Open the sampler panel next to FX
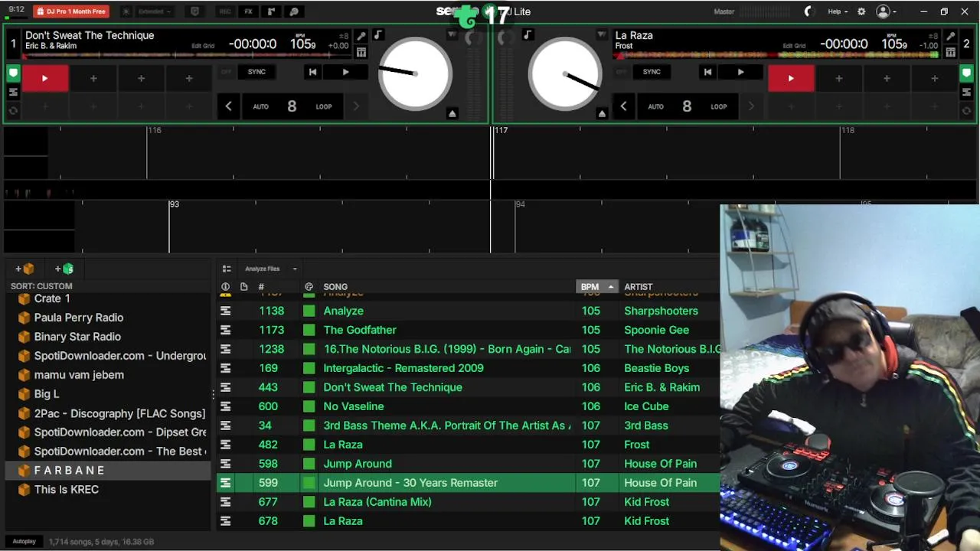The width and height of the screenshot is (980, 551). pos(271,11)
